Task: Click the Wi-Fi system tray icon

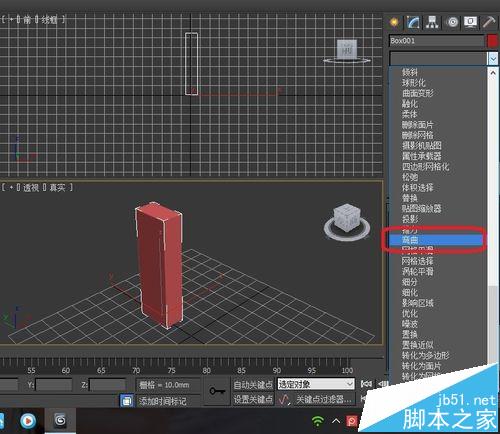Action: point(318,421)
